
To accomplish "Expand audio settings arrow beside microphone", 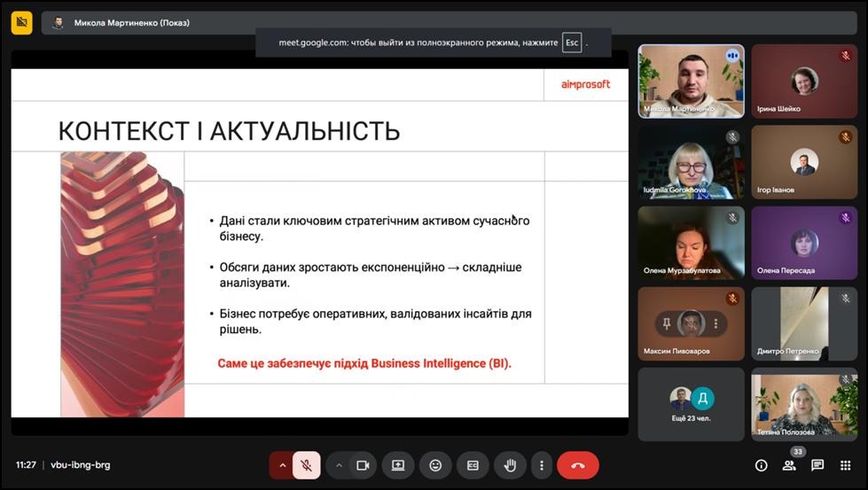I will pyautogui.click(x=283, y=465).
